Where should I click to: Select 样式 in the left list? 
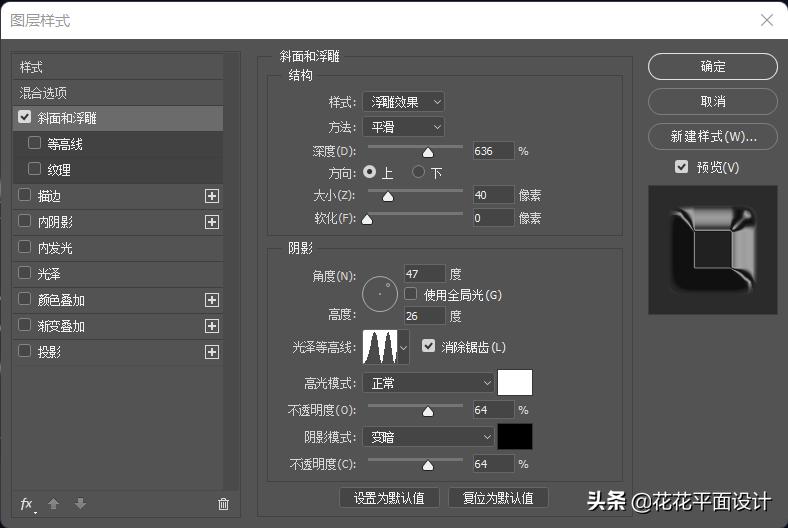click(x=118, y=67)
